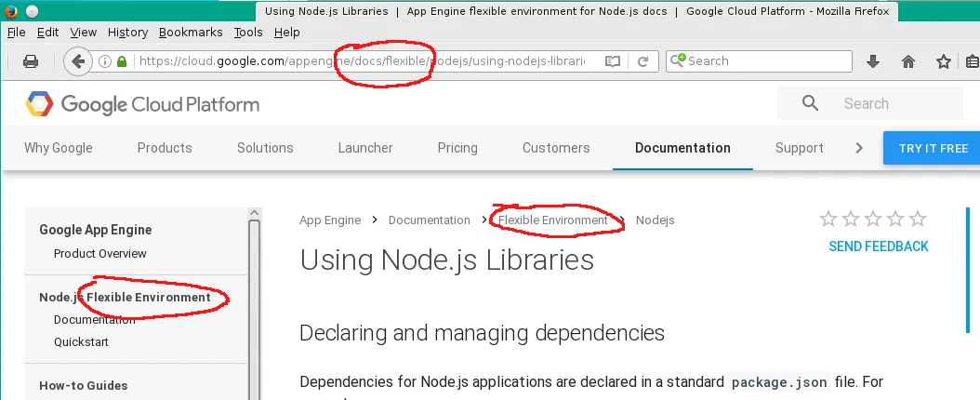Open the View menu
Viewport: 980px width, 400px height.
pyautogui.click(x=83, y=33)
